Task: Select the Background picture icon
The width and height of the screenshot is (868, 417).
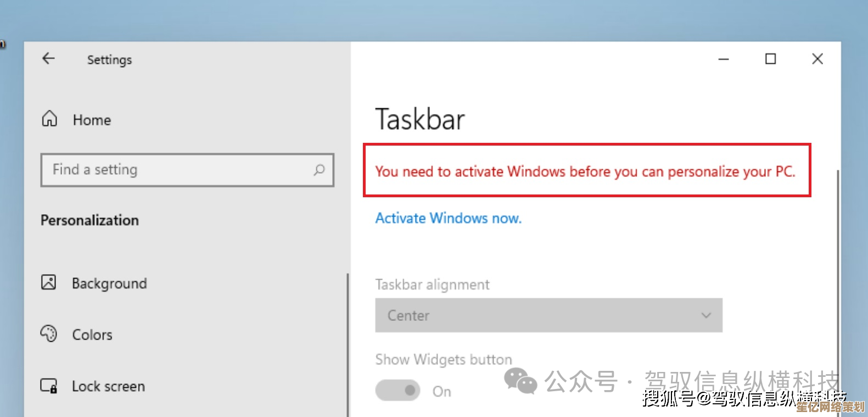Action: (48, 282)
